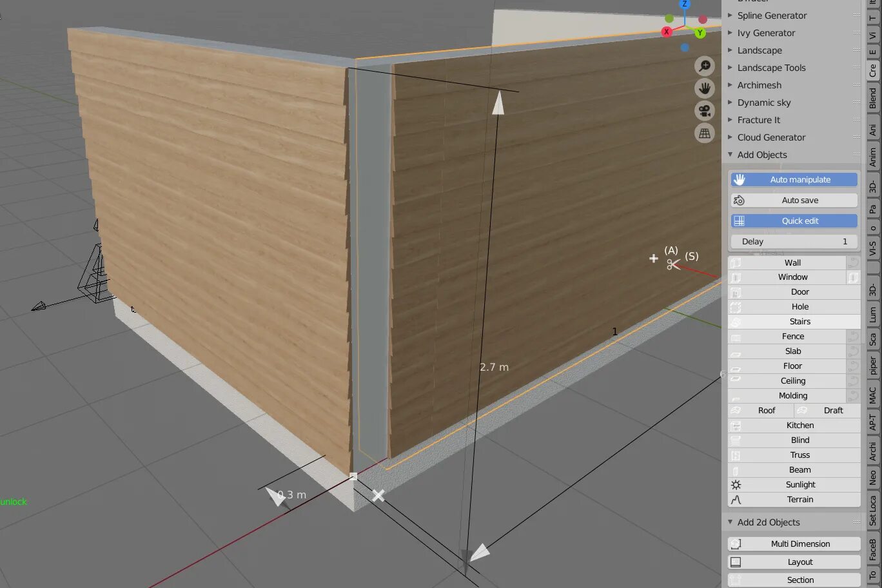Switch to the Neo sidebar tab
Viewport: 882px width, 588px height.
pos(873,478)
